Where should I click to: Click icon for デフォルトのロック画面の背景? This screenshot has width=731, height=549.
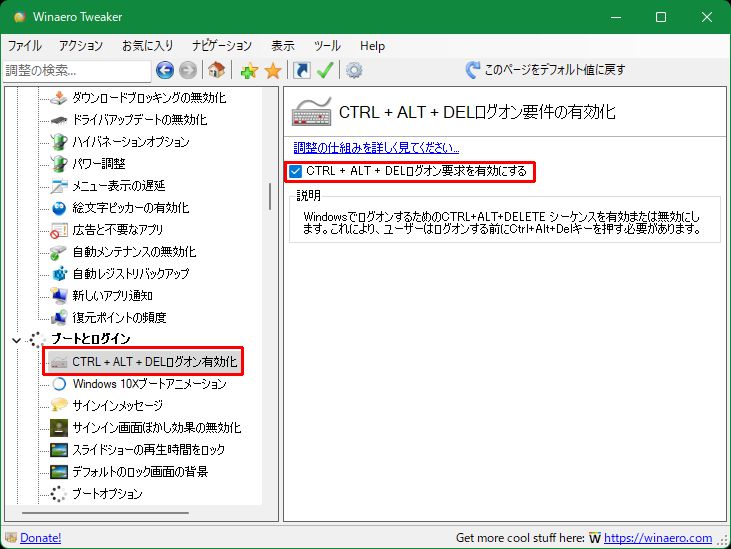pyautogui.click(x=59, y=472)
